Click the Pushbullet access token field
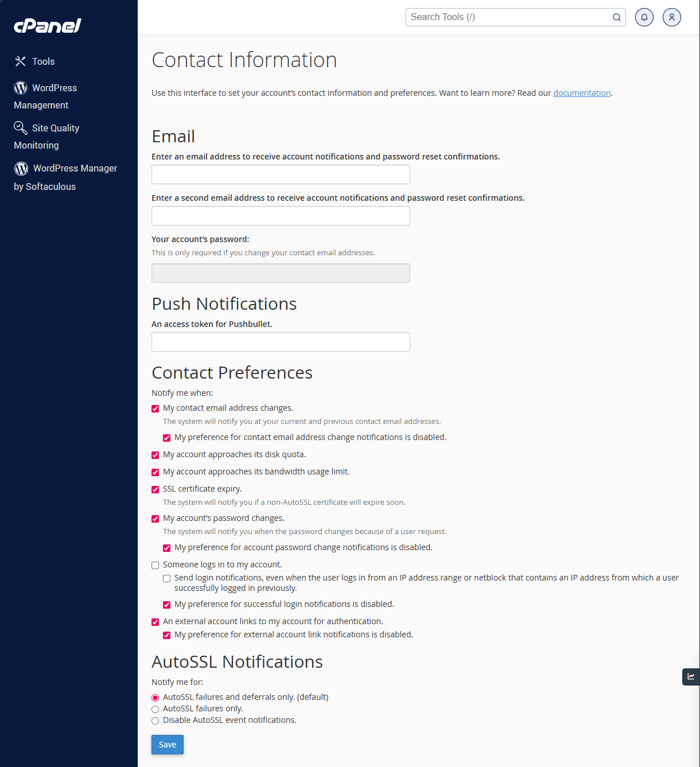 [281, 341]
